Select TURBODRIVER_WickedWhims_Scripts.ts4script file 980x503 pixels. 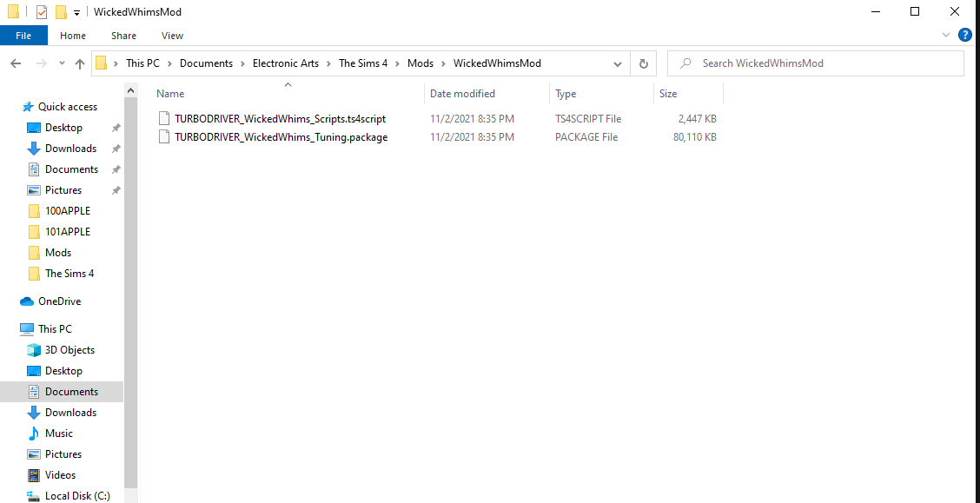pyautogui.click(x=280, y=118)
